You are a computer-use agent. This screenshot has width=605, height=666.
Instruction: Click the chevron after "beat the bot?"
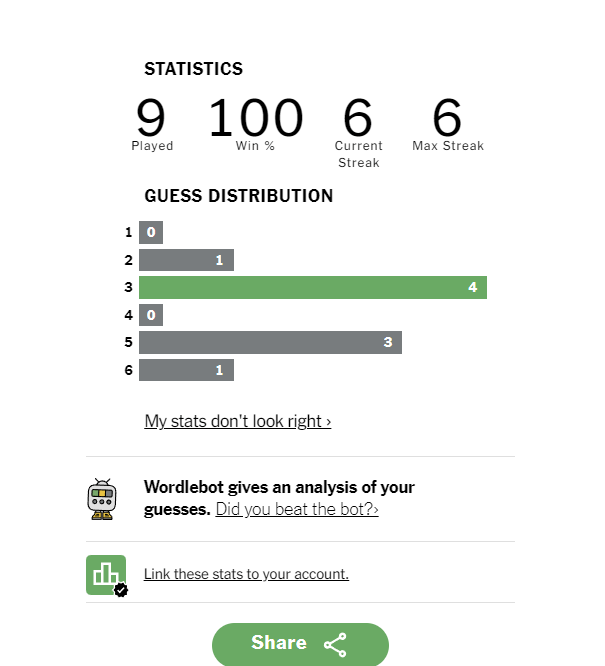click(376, 510)
